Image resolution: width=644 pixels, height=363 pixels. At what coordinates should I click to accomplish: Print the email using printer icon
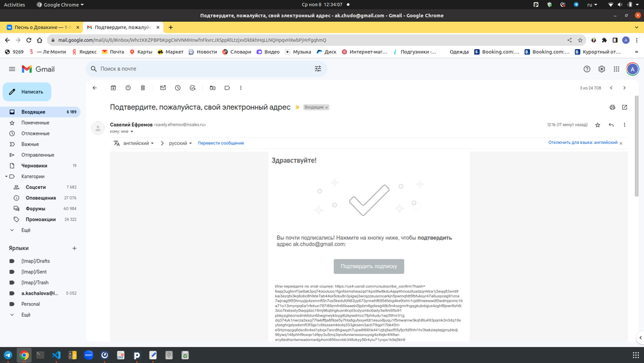click(x=612, y=107)
